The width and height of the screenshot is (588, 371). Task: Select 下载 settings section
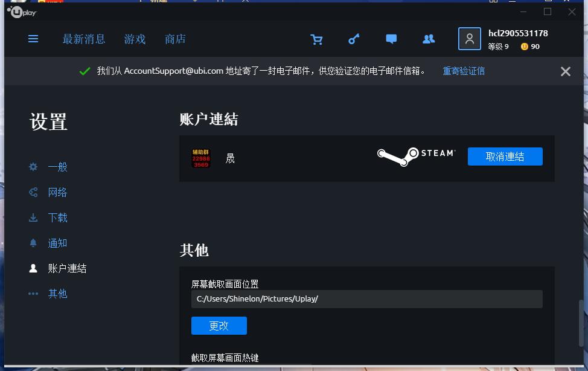[58, 218]
